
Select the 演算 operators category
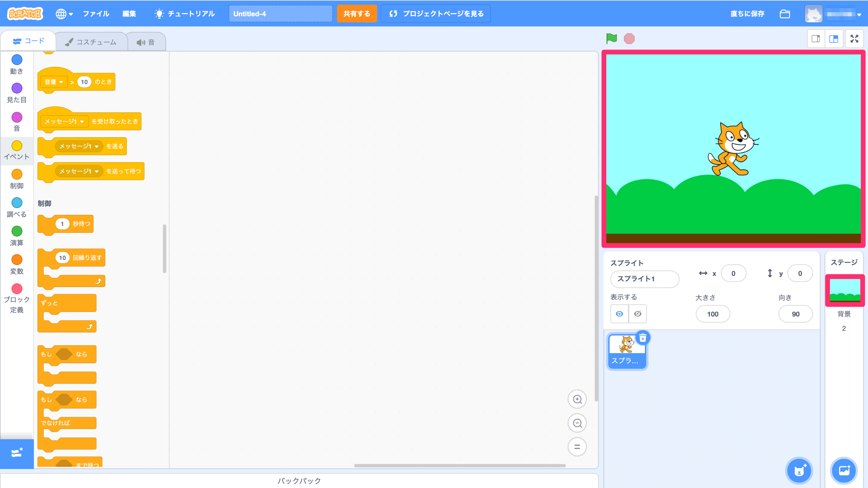17,236
